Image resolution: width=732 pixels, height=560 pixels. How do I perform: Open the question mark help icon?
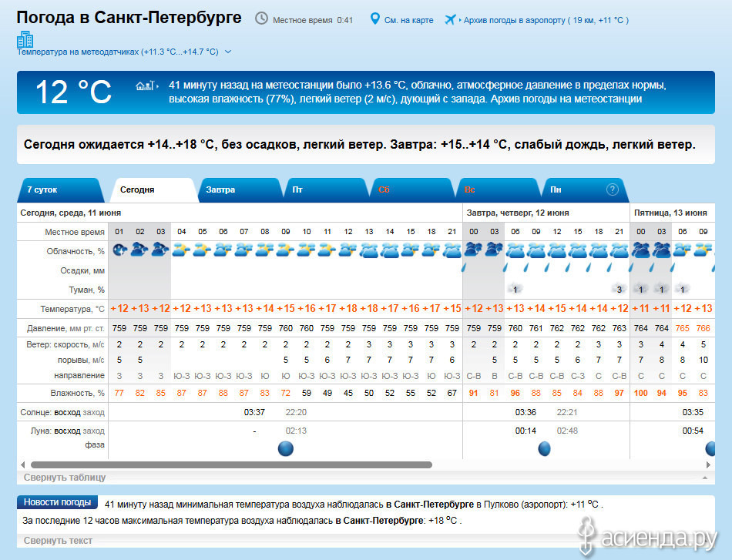(x=612, y=189)
